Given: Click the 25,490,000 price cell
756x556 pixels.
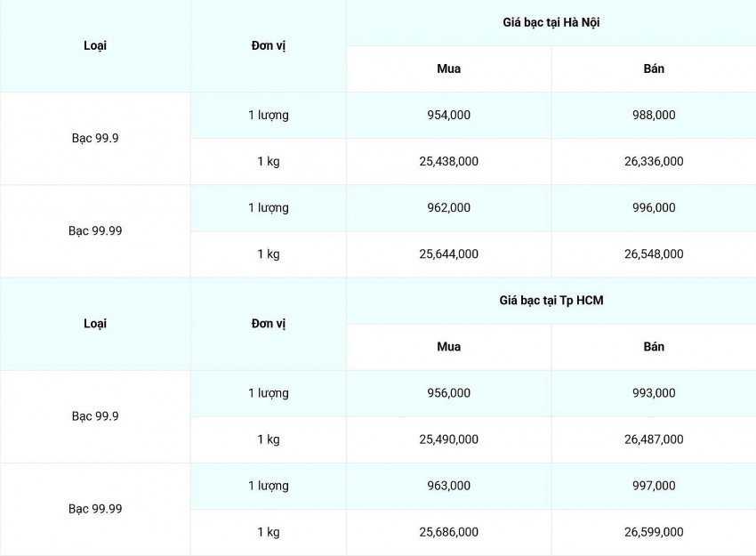Looking at the screenshot, I should pos(448,439).
